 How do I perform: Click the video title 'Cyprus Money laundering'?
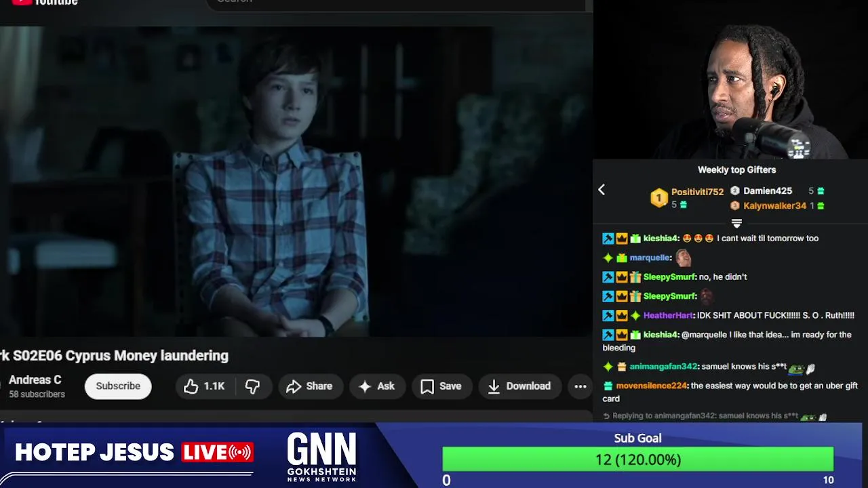[x=114, y=356]
